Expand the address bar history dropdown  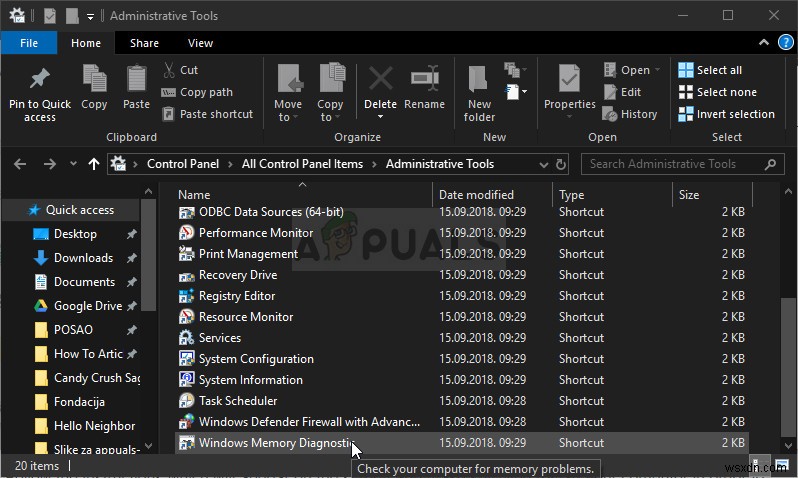coord(544,164)
